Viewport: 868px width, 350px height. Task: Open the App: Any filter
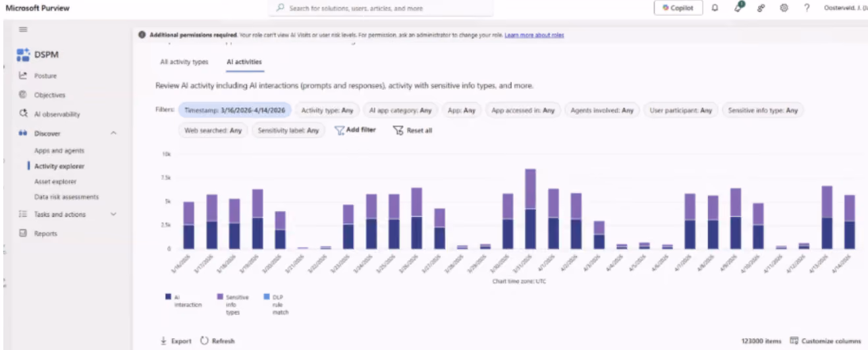click(462, 111)
